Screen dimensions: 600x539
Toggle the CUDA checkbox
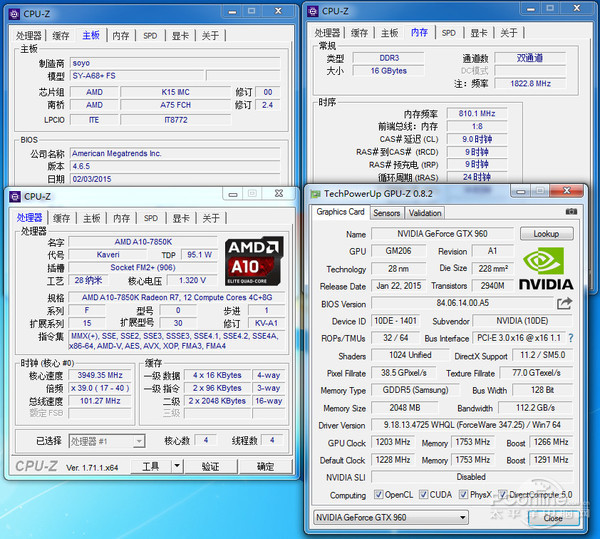click(422, 495)
